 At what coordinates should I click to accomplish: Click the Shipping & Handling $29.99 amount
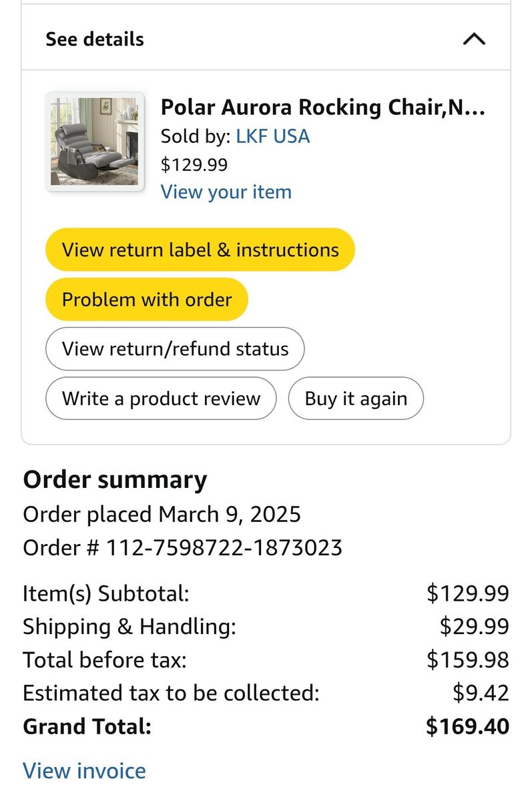[x=474, y=627]
